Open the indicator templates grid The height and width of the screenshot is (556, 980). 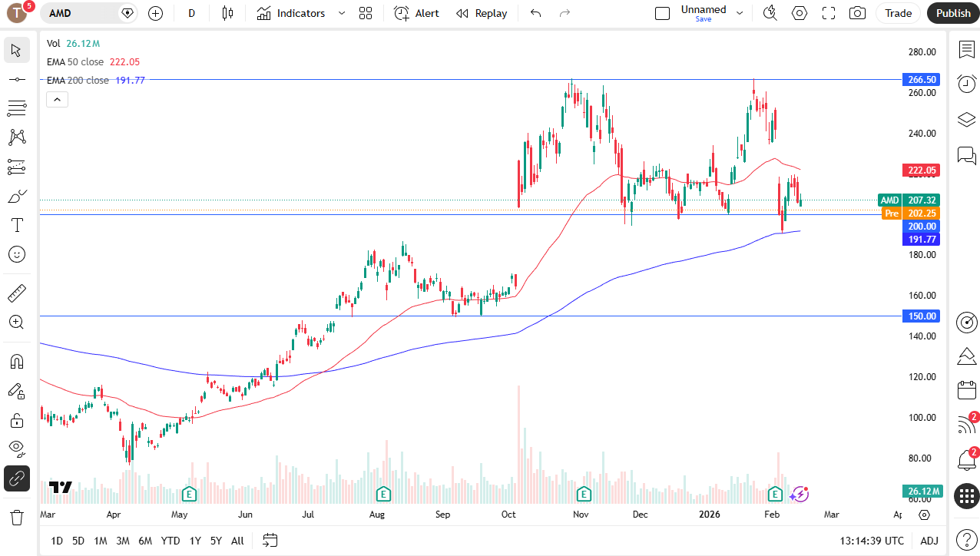[366, 13]
